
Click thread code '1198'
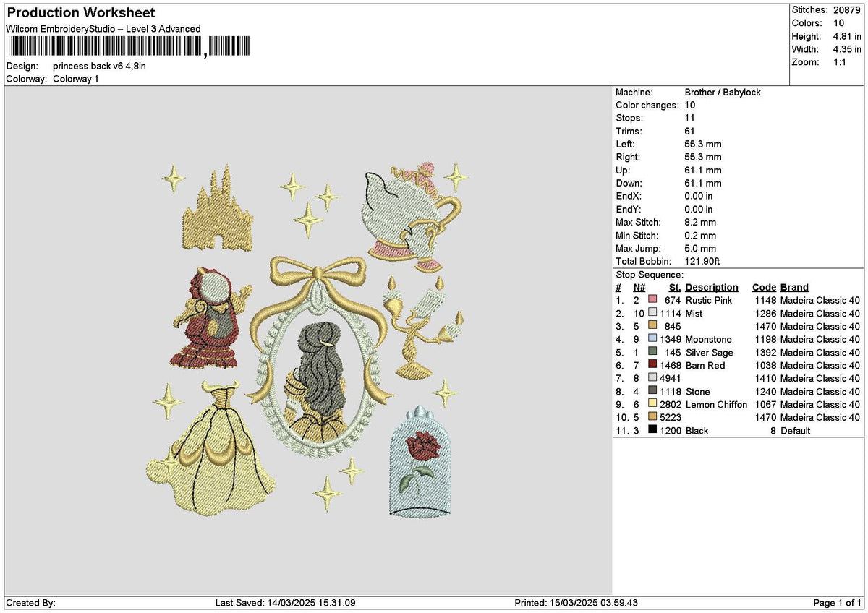tap(765, 340)
